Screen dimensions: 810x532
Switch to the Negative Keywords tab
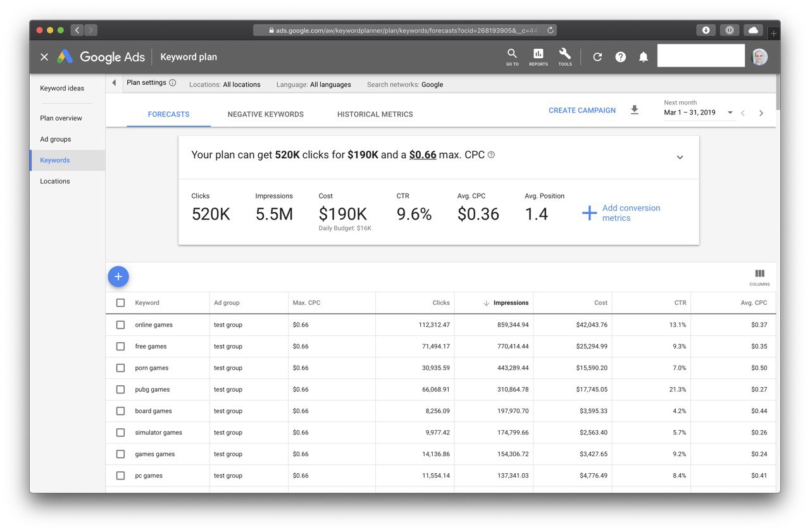(266, 114)
